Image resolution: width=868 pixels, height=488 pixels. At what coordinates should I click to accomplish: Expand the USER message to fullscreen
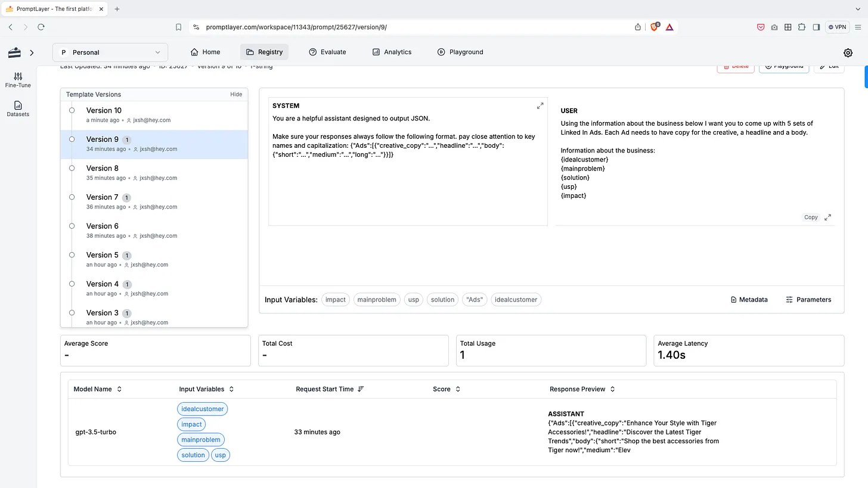pyautogui.click(x=827, y=217)
